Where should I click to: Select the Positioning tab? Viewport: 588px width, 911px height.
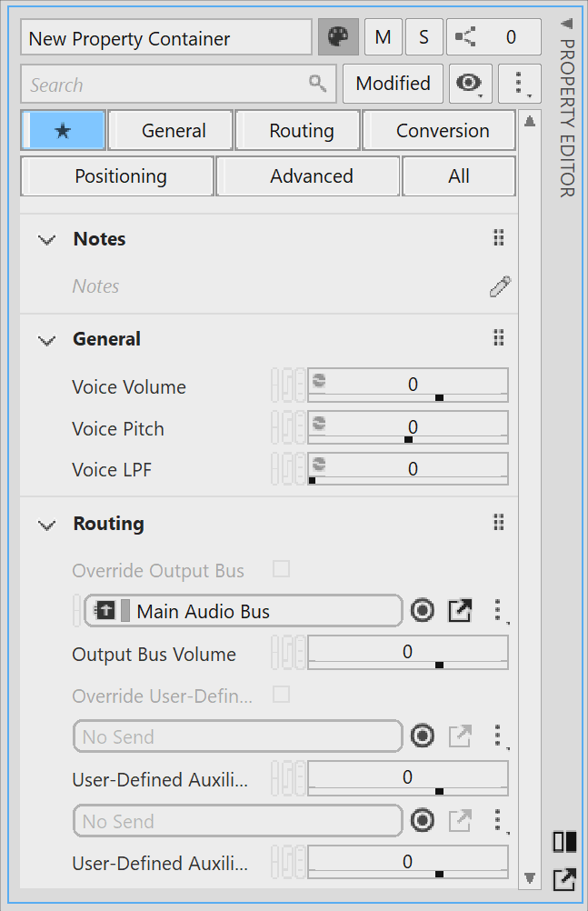[120, 176]
